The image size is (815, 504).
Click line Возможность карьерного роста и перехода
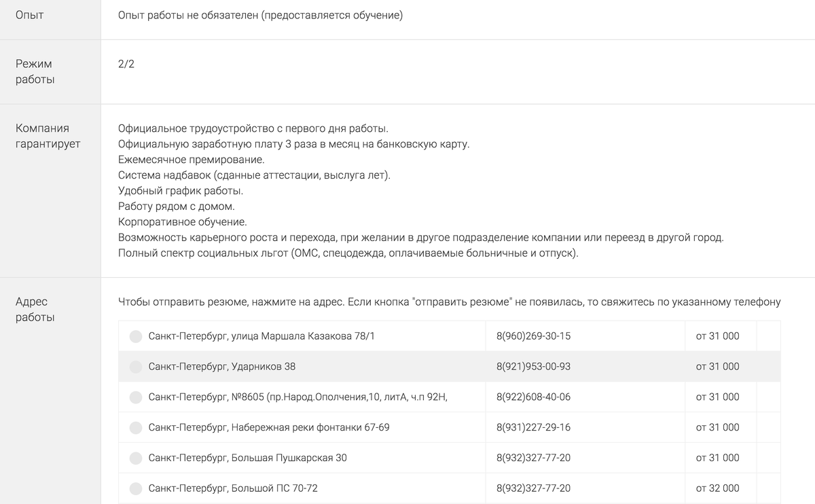tap(421, 238)
